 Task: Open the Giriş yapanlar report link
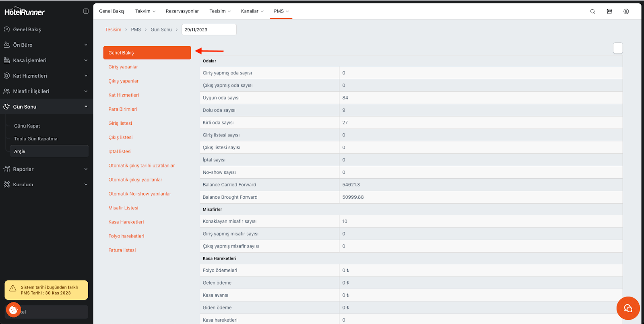click(x=123, y=67)
